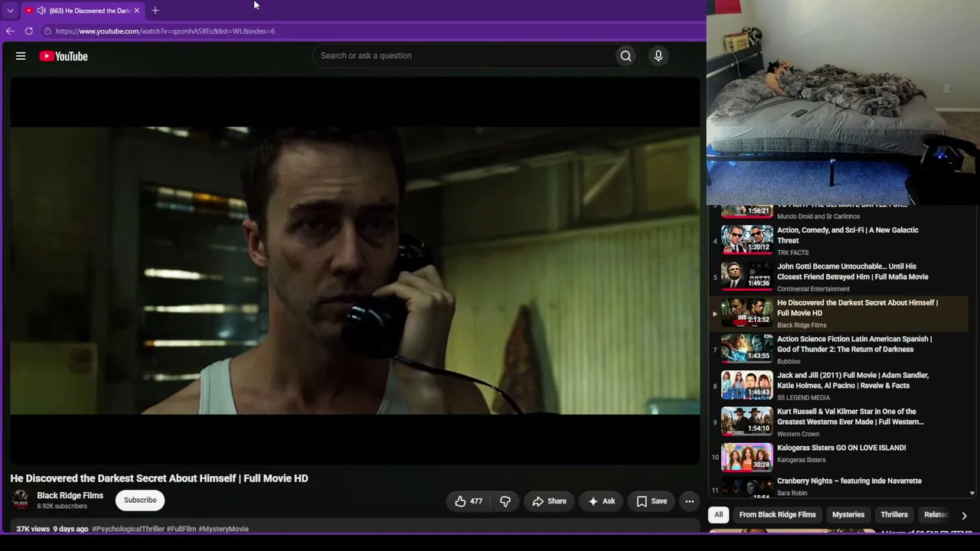This screenshot has width=980, height=551.
Task: Select the All filter chip
Action: (x=718, y=515)
